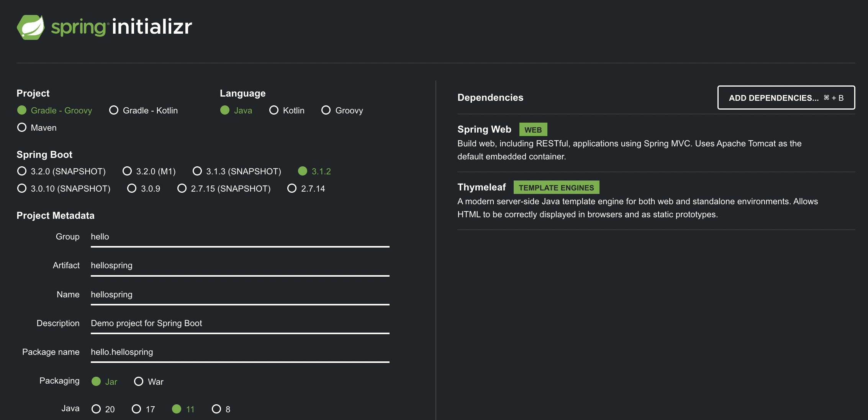Edit the Description field
The image size is (868, 420).
pyautogui.click(x=240, y=323)
